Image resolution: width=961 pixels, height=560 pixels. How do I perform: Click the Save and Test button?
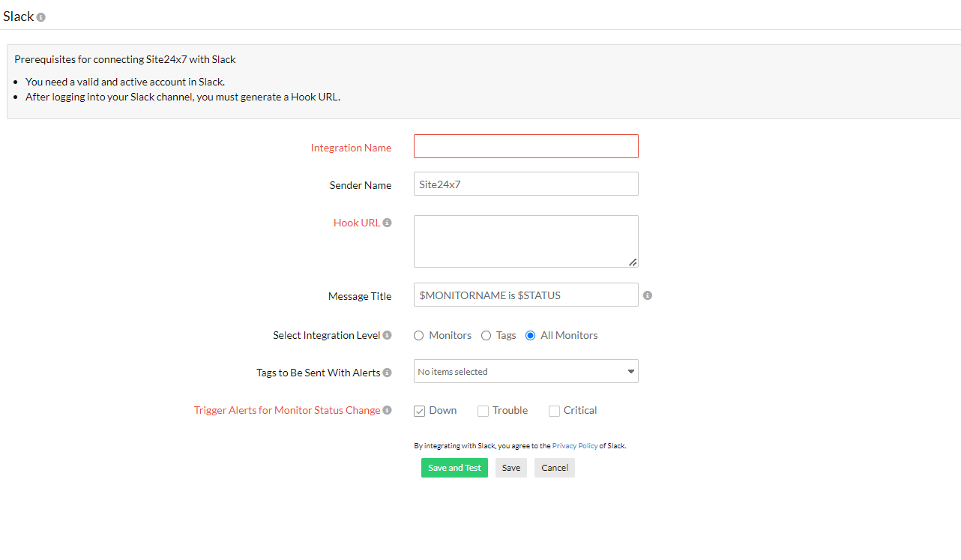click(454, 467)
